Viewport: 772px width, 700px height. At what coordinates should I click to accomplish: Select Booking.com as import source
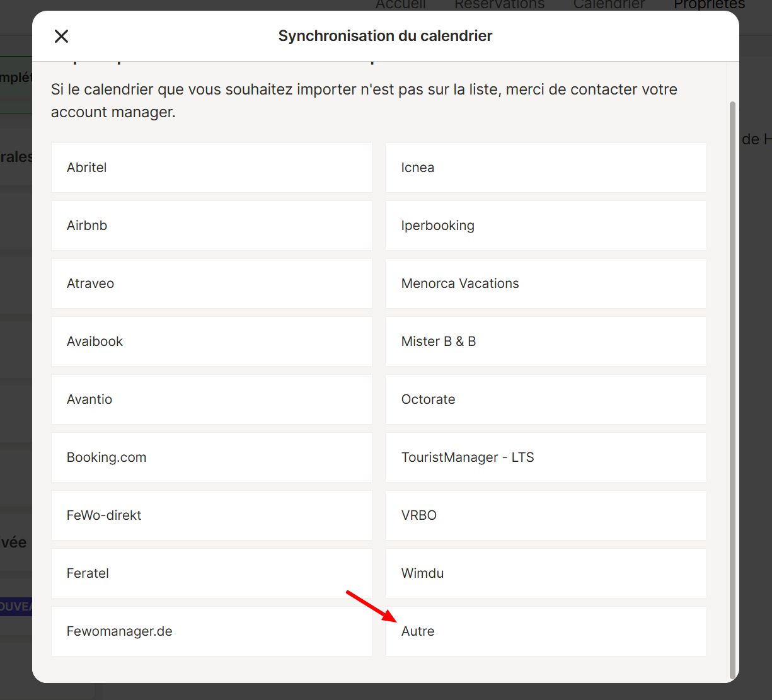pyautogui.click(x=211, y=457)
